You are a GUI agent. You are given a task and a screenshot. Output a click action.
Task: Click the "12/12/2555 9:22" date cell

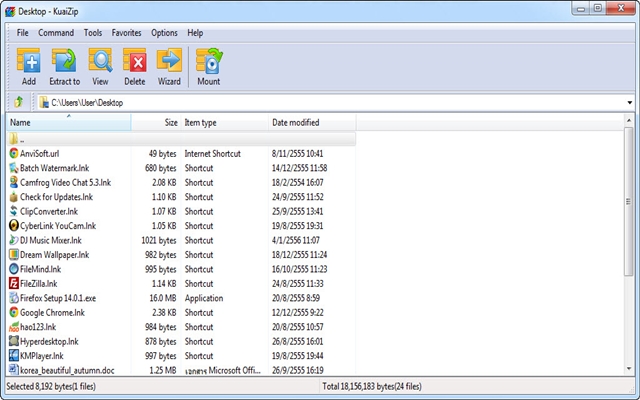pyautogui.click(x=298, y=312)
